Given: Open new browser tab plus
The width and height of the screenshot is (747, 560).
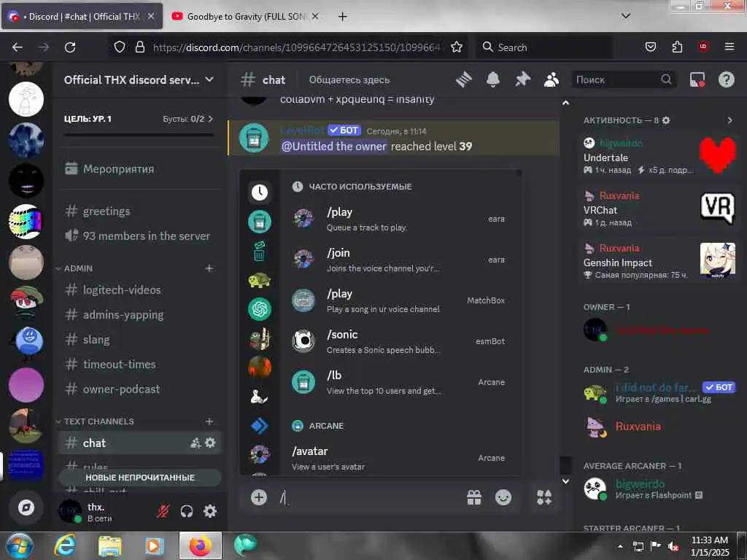Looking at the screenshot, I should tap(342, 16).
